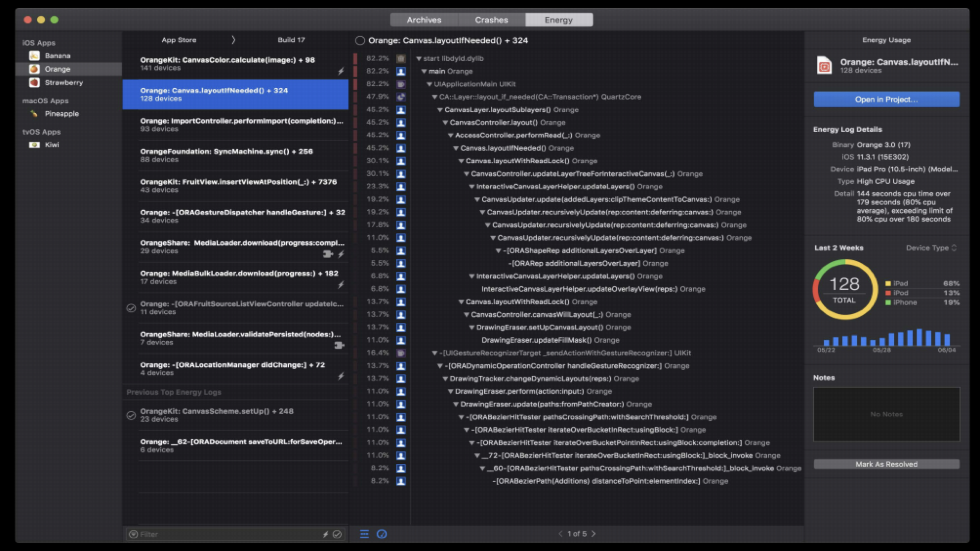Click the blue gauge icon in bottom bar
Image resolution: width=980 pixels, height=551 pixels.
[x=382, y=534]
